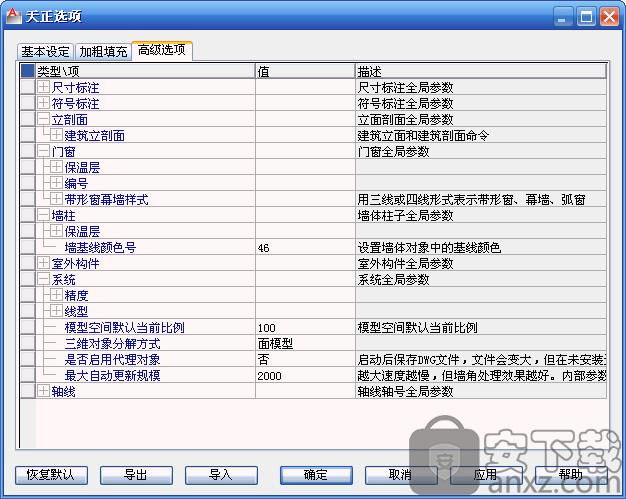This screenshot has height=499, width=626.
Task: Click the description 系统全局参数
Action: pos(393,279)
